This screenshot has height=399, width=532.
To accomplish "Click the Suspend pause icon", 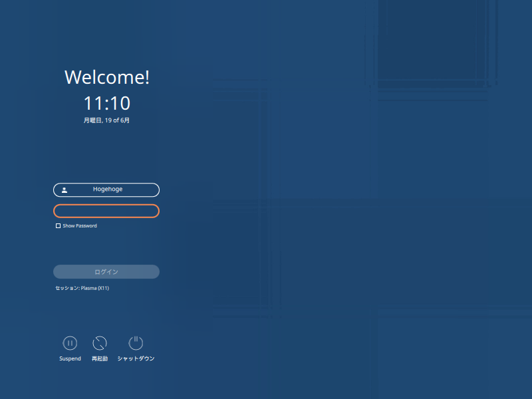I will (x=70, y=343).
